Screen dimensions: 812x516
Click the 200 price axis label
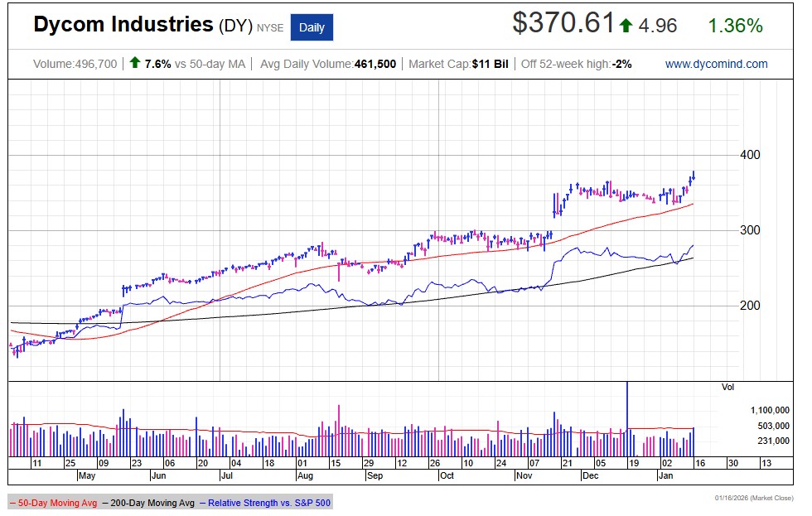click(x=750, y=306)
